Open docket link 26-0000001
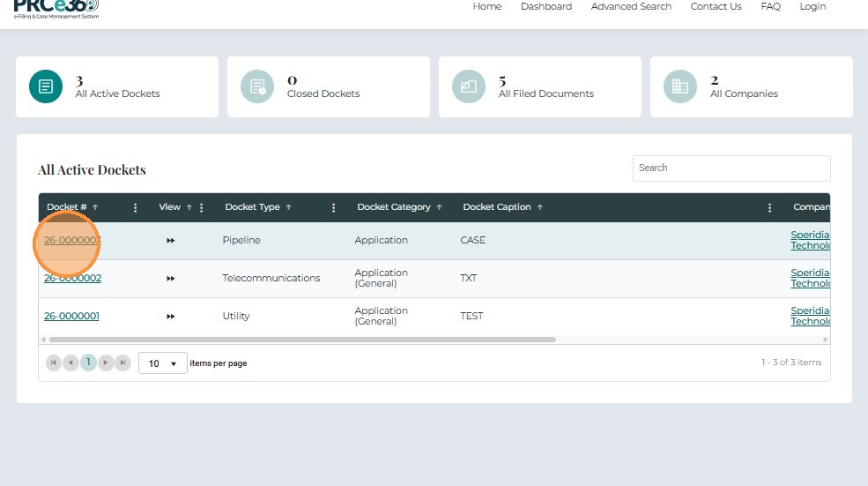Image resolution: width=868 pixels, height=486 pixels. pos(71,317)
